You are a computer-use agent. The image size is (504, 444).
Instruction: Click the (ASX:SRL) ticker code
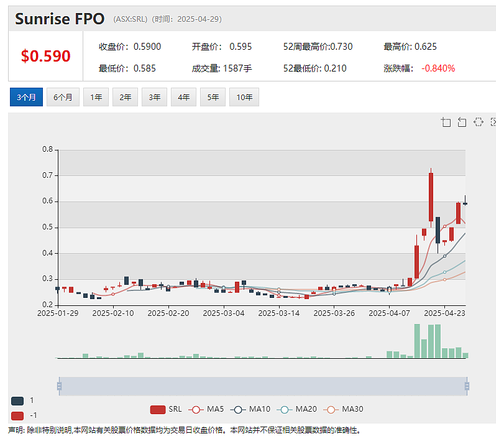coord(130,19)
